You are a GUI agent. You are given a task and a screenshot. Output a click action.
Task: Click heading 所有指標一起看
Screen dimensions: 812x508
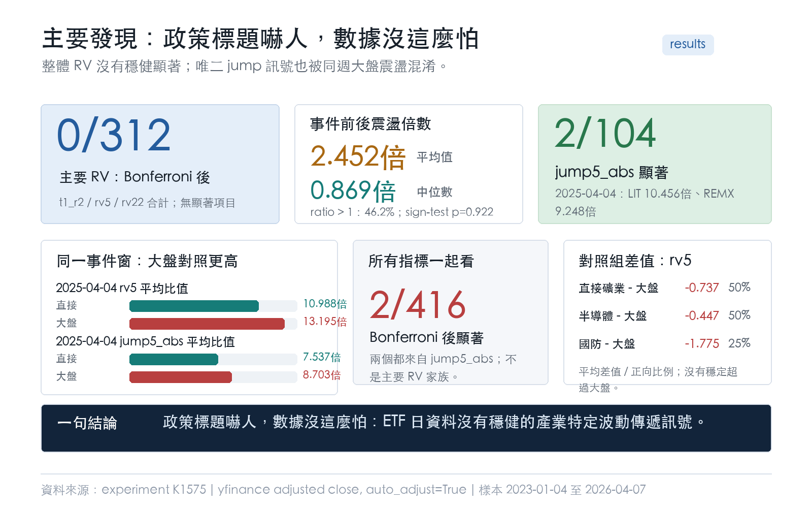[421, 261]
